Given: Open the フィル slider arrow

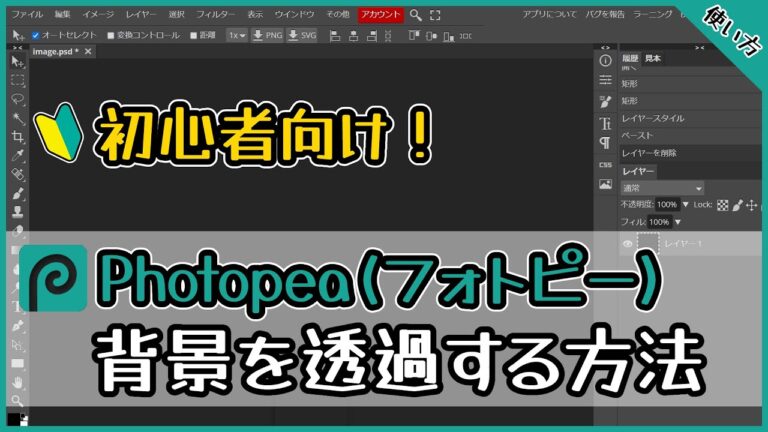Looking at the screenshot, I should 677,222.
